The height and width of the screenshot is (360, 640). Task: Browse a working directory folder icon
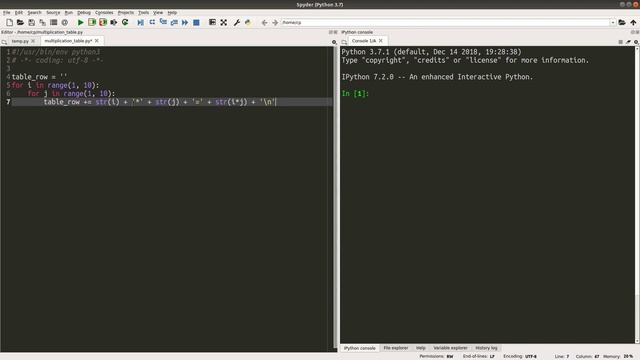tap(622, 22)
